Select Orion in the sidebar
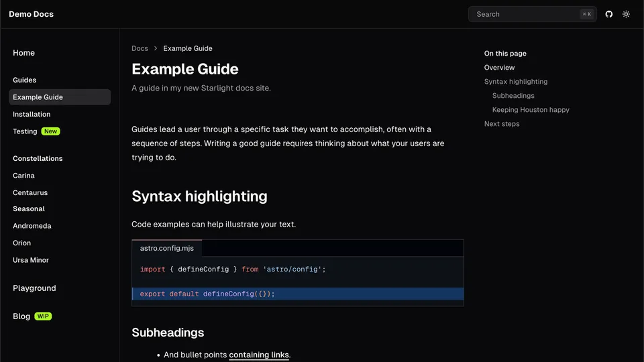 pyautogui.click(x=22, y=243)
